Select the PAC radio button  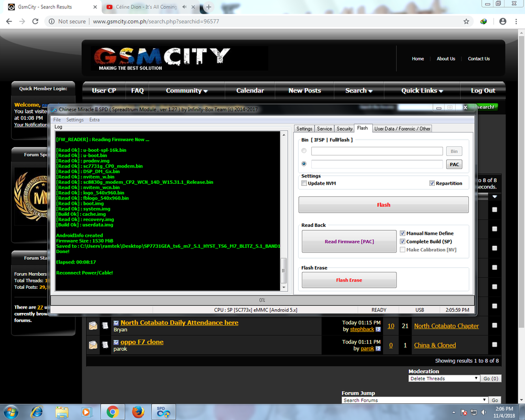303,164
